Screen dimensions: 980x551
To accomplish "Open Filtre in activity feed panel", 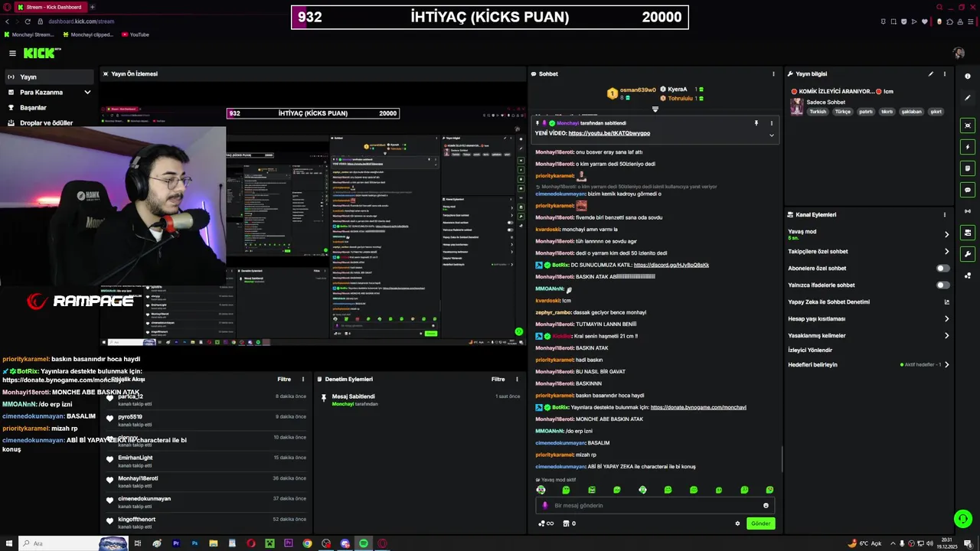I will tap(284, 379).
